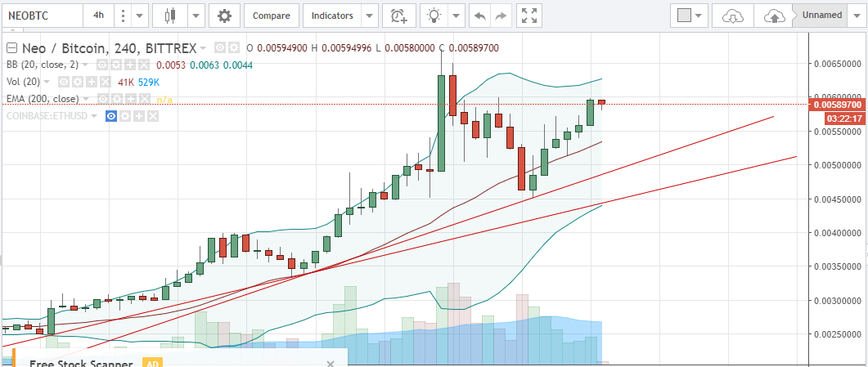Viewport: 868px width, 367px height.
Task: Expand dropdown next to Vol (20)
Action: point(47,83)
